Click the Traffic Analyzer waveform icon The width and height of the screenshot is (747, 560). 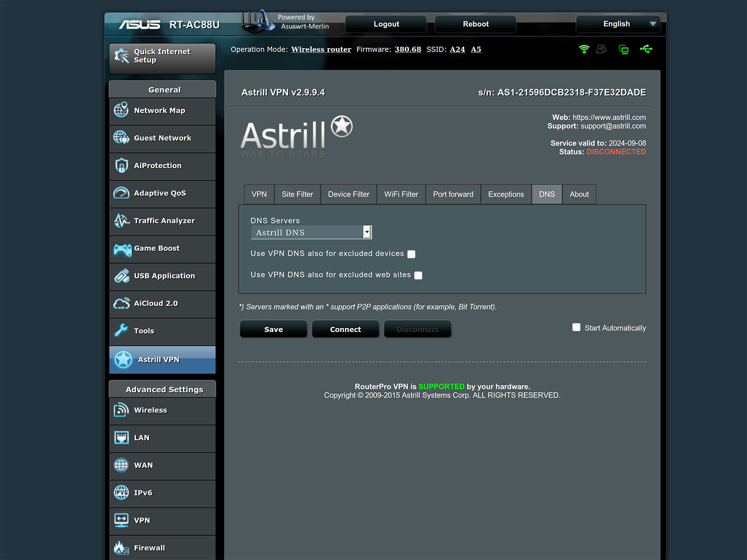[x=121, y=220]
